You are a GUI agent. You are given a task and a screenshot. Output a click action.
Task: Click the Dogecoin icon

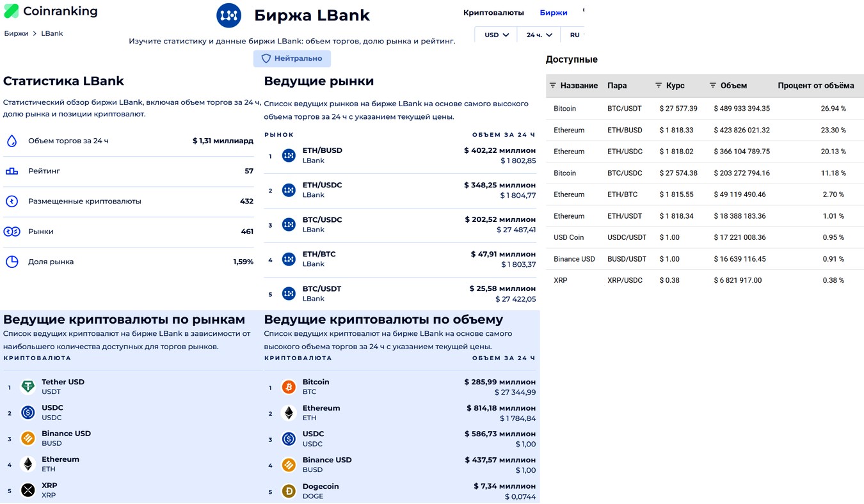[x=289, y=491]
